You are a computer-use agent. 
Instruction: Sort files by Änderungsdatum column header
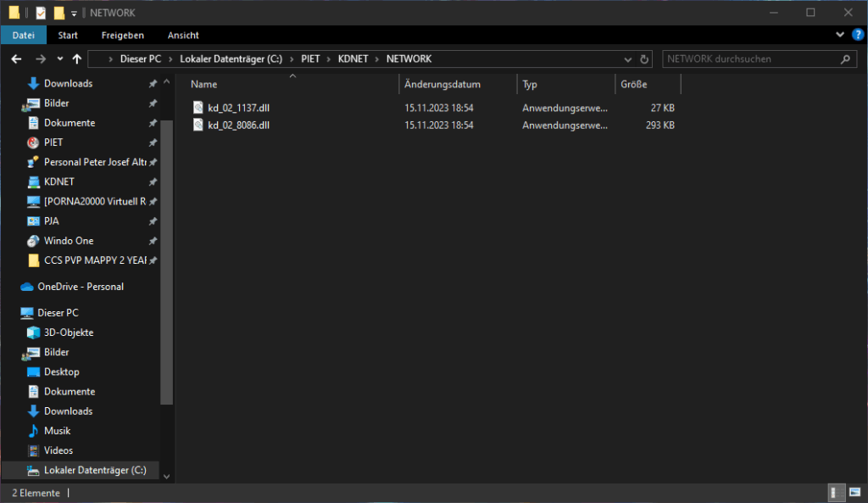[442, 84]
